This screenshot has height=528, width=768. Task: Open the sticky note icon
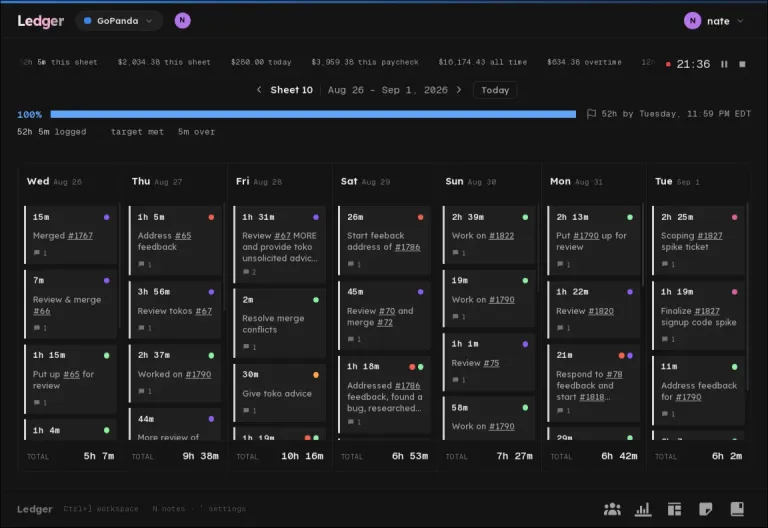pyautogui.click(x=705, y=509)
